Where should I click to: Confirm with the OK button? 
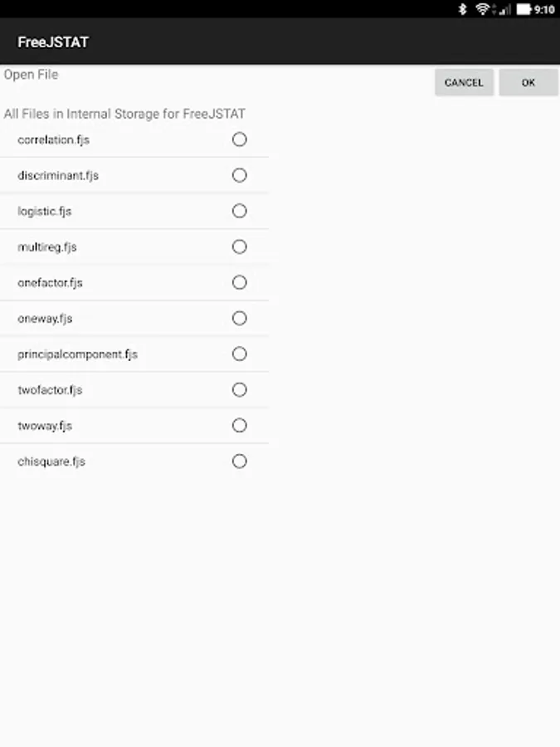click(528, 82)
